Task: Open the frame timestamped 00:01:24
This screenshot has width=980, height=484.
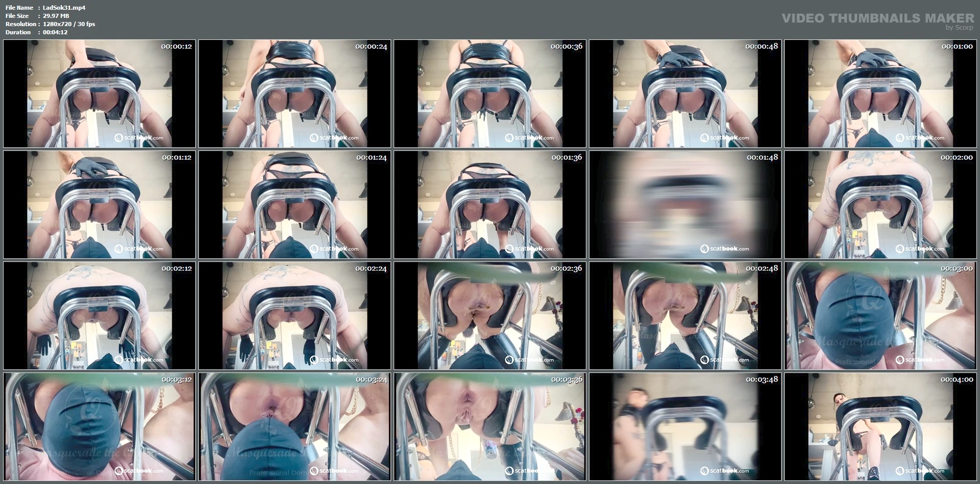Action: (294, 205)
